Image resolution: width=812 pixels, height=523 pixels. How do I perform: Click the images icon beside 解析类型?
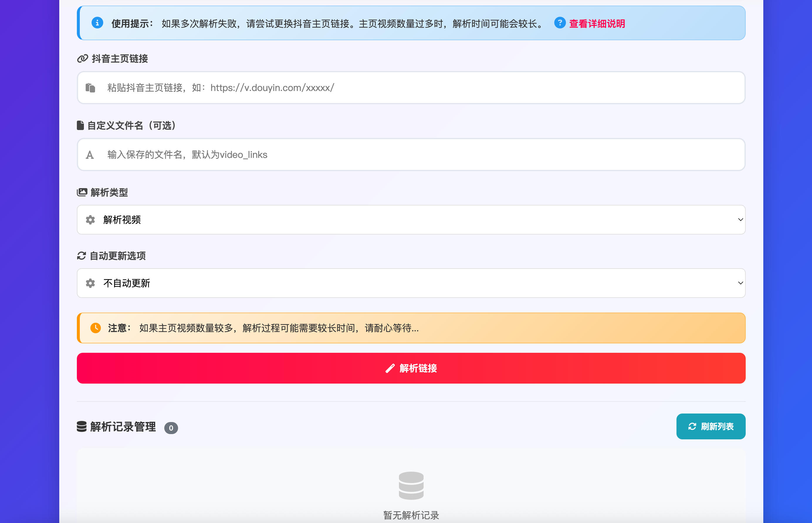coord(82,192)
